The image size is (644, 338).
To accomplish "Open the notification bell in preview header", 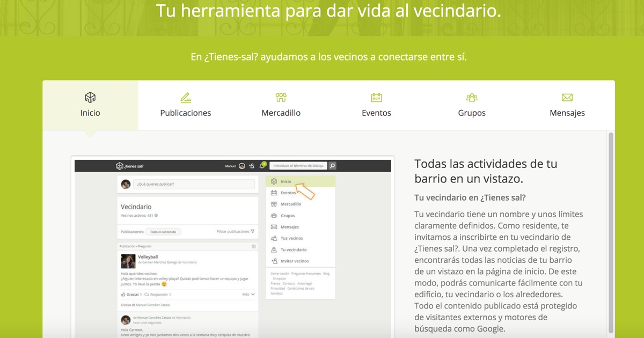I will [262, 166].
